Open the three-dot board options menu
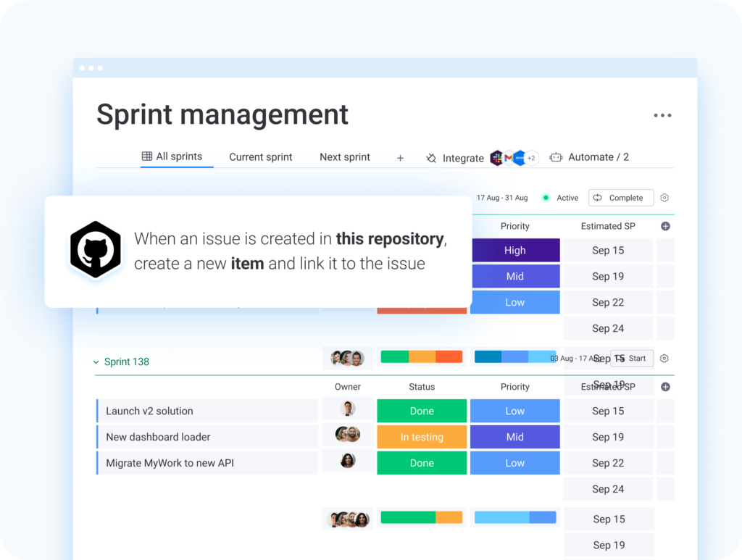Viewport: 742px width, 560px height. [662, 115]
